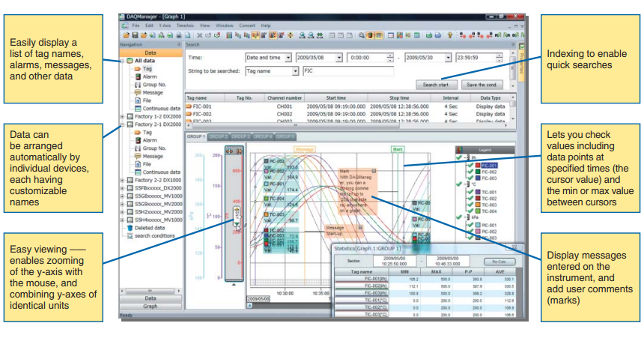The width and height of the screenshot is (644, 344).
Task: Click the floppy disk save toolbar icon
Action: click(135, 36)
